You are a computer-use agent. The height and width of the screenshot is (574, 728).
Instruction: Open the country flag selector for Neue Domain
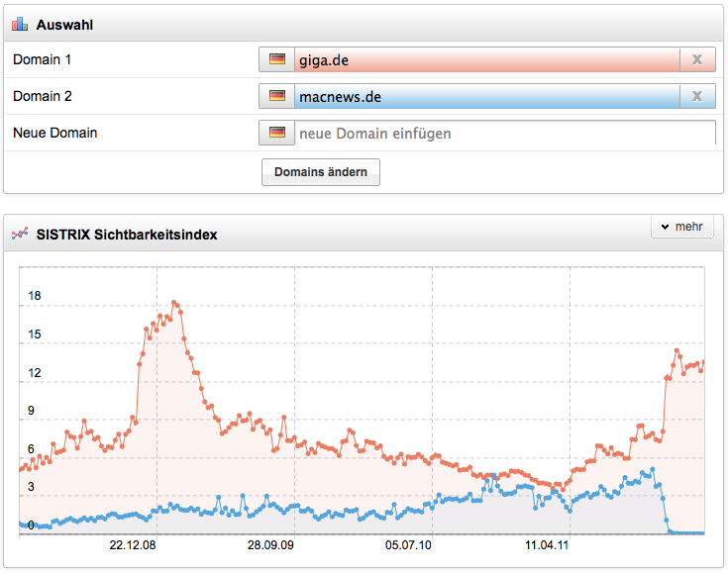click(x=276, y=133)
